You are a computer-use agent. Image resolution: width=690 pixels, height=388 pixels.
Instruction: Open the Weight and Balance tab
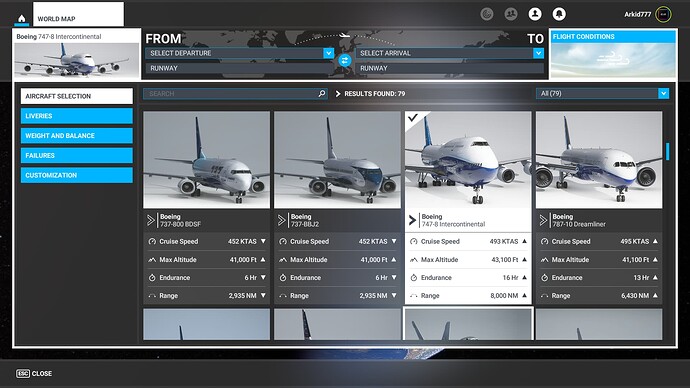(x=77, y=135)
